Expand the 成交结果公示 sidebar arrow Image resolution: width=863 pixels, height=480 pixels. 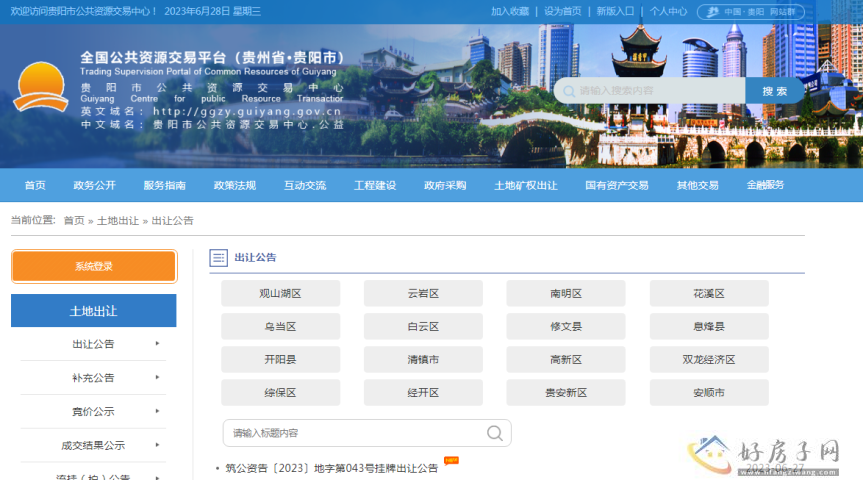(x=157, y=445)
